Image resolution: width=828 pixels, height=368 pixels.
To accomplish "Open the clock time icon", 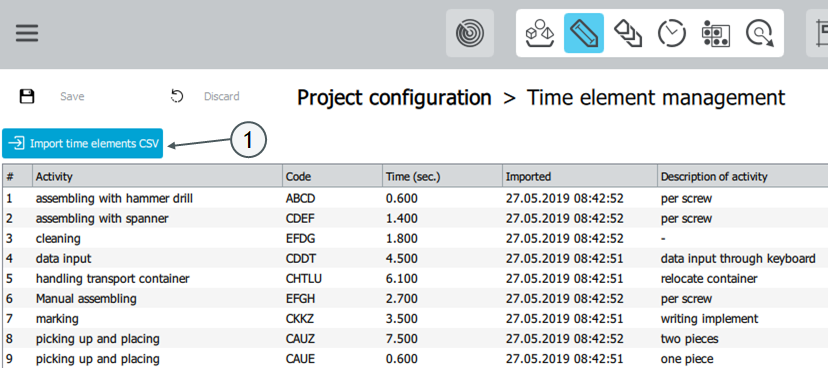I will point(672,33).
